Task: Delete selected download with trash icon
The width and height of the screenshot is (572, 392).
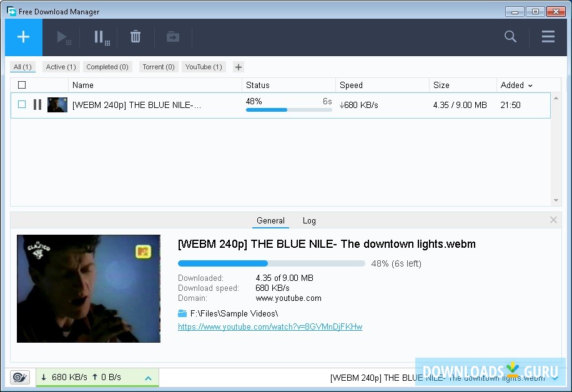Action: (136, 37)
